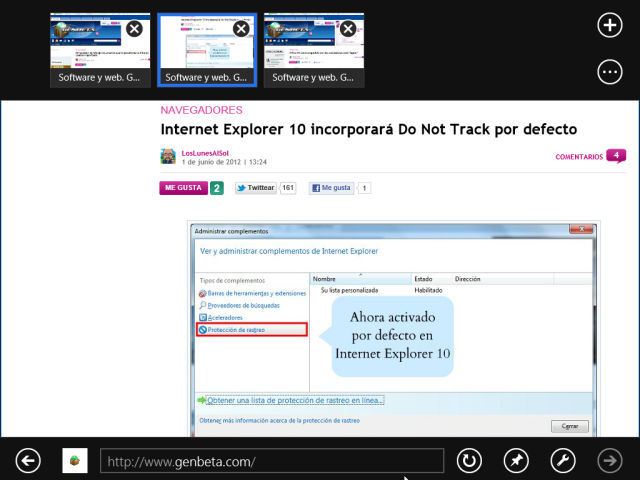Focus the genbeta.com address bar

click(x=272, y=461)
